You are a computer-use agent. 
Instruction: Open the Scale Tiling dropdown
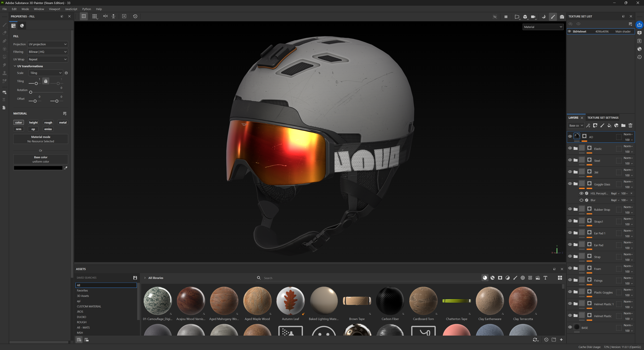pyautogui.click(x=45, y=73)
